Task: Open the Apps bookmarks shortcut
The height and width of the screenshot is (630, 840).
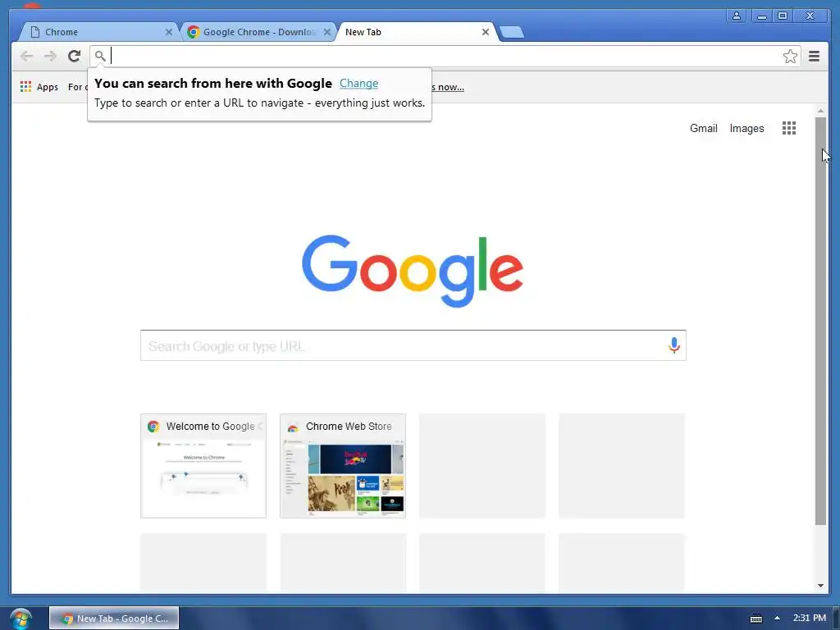Action: tap(39, 87)
